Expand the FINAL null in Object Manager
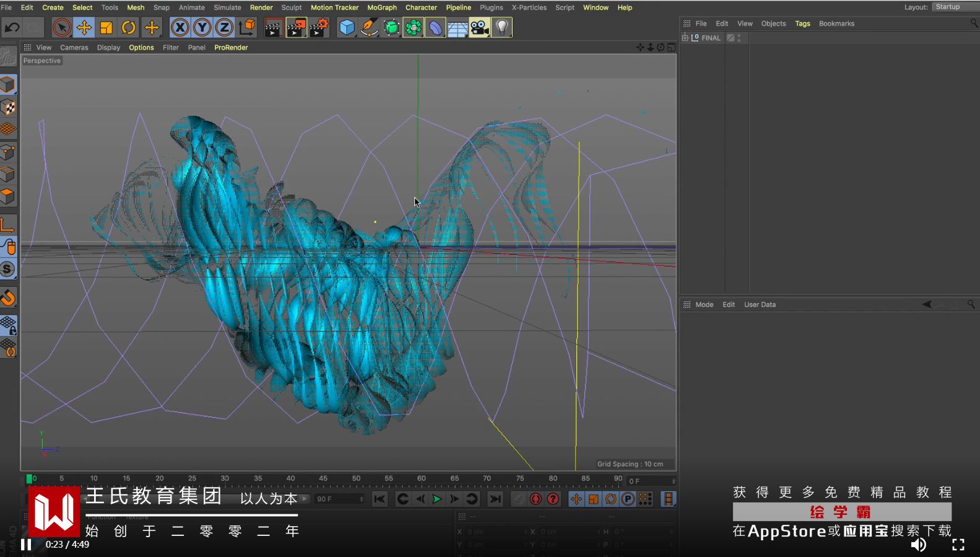Screen dimensions: 980x557 click(x=685, y=38)
